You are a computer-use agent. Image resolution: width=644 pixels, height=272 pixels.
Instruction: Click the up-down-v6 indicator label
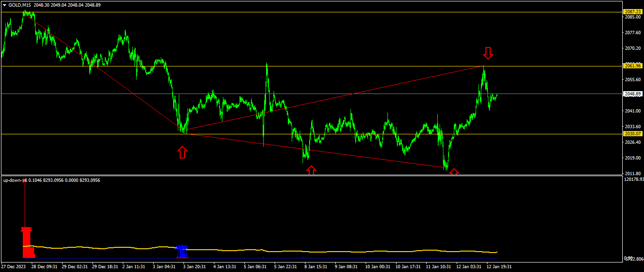(15, 180)
